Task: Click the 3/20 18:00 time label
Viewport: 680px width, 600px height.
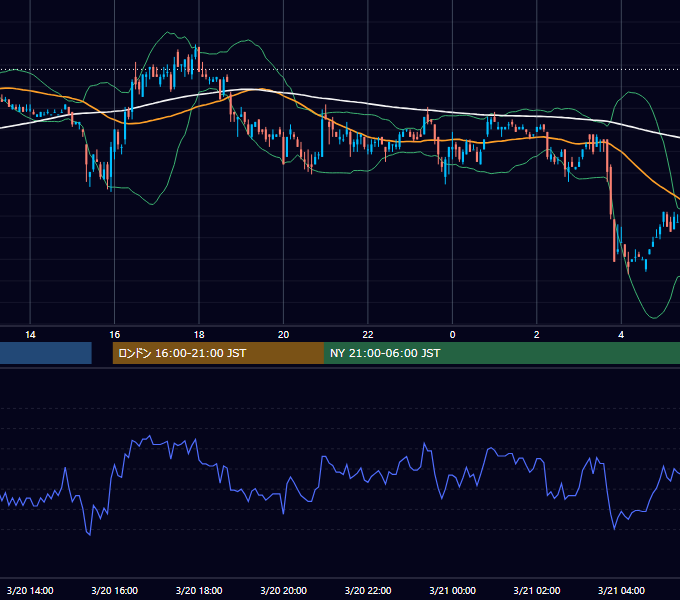Action: point(199,590)
